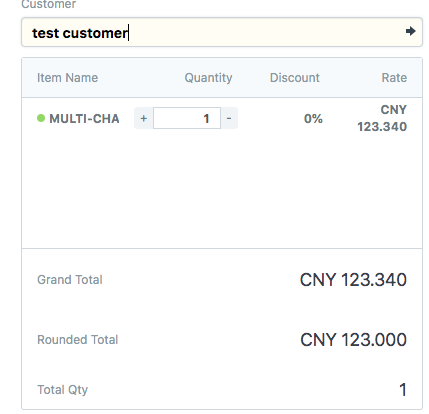Select the Total Qty value 1

403,390
